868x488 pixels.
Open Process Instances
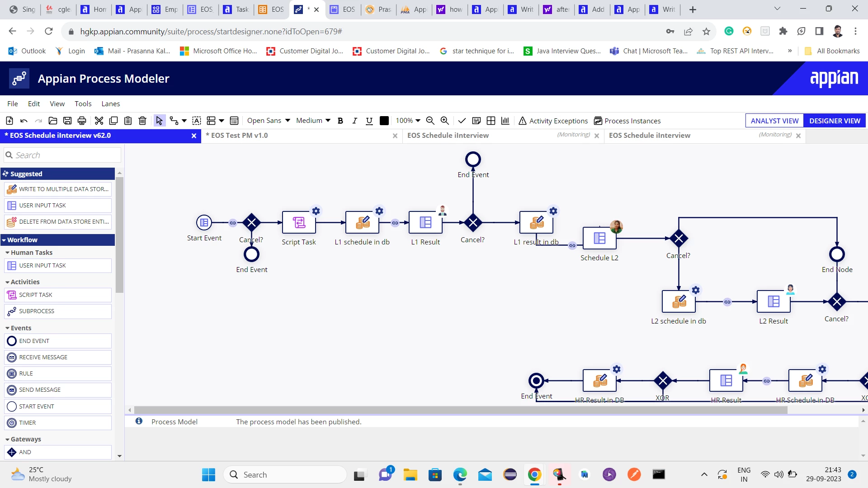click(x=627, y=121)
